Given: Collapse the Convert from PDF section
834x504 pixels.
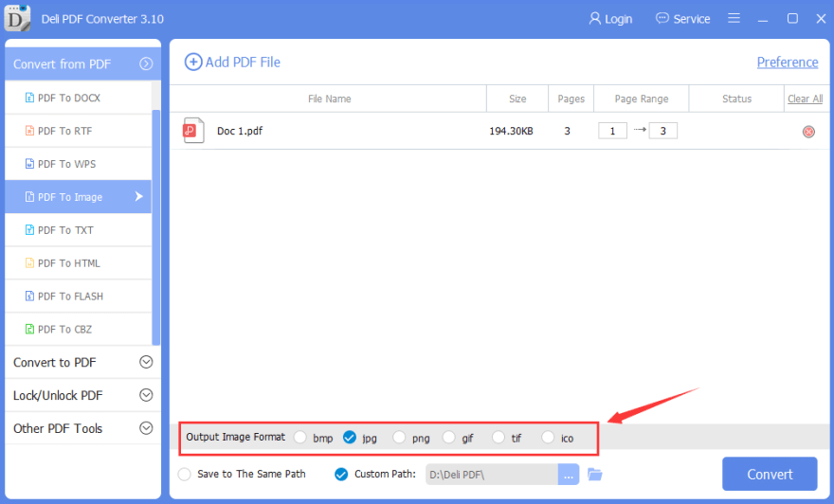Looking at the screenshot, I should [146, 63].
